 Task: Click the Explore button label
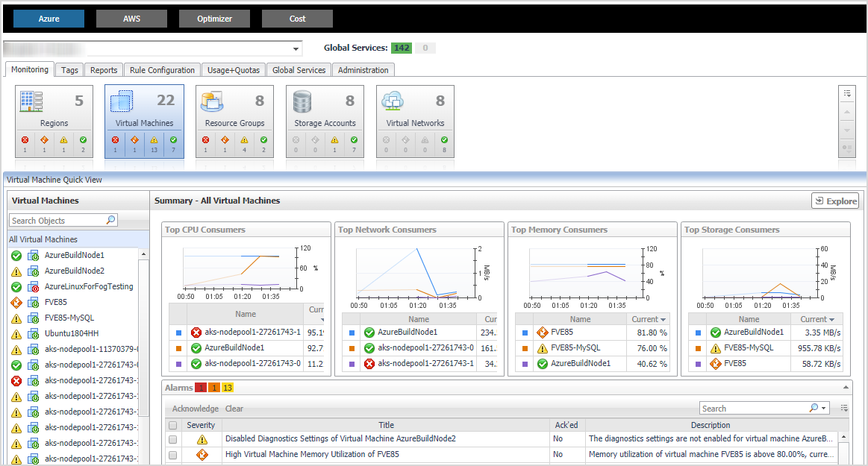pos(841,201)
